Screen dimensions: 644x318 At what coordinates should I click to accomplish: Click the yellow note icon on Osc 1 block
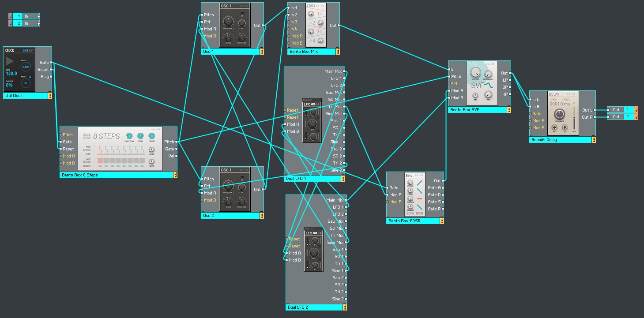click(262, 51)
